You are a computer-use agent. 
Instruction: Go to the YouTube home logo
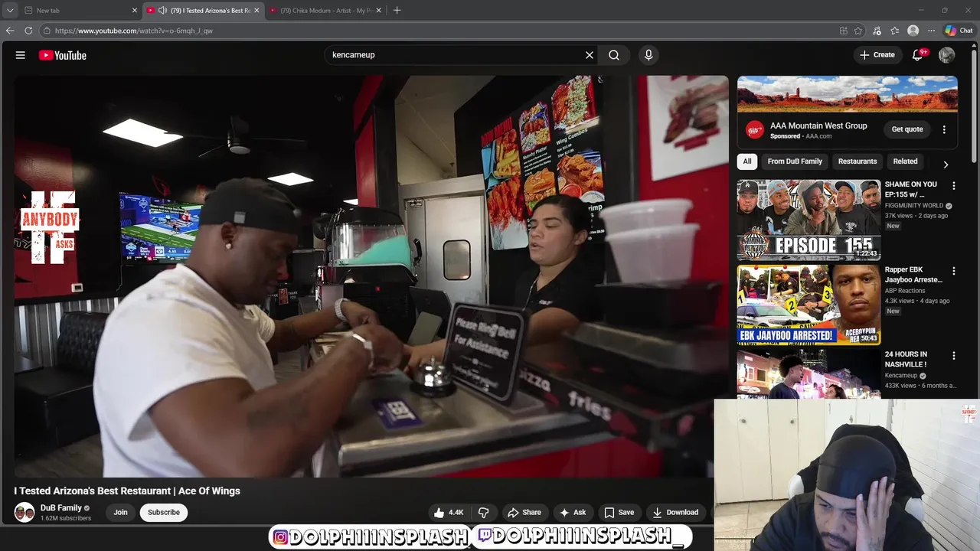[62, 55]
